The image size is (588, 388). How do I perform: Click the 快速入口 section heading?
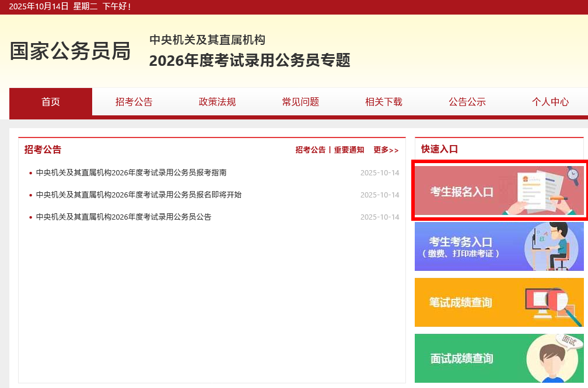(x=439, y=149)
